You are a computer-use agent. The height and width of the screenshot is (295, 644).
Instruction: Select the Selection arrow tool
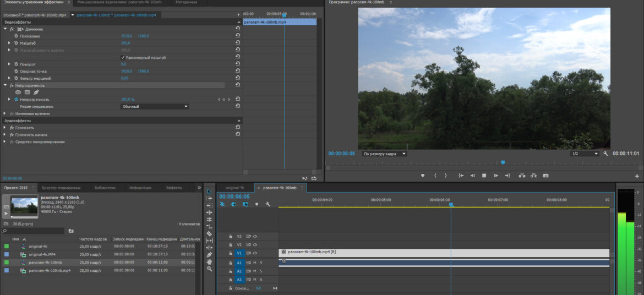[x=209, y=191]
